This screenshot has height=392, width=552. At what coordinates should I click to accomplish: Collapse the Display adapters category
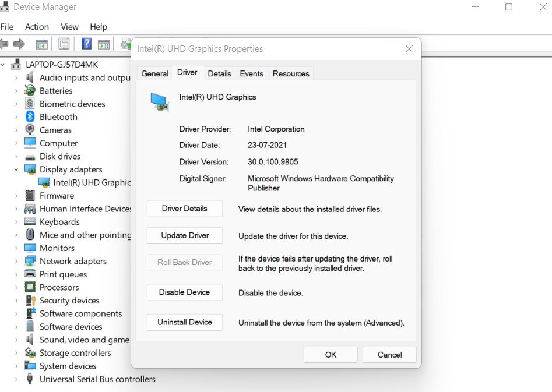(x=16, y=169)
